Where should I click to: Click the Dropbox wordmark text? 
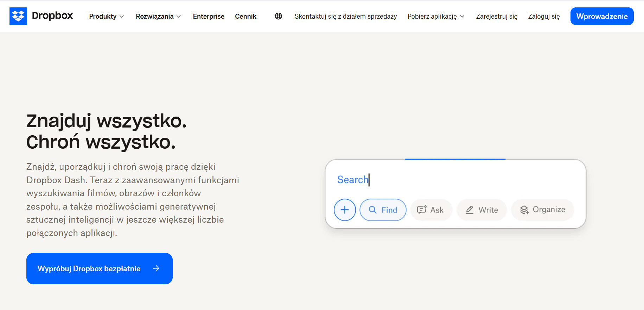52,16
